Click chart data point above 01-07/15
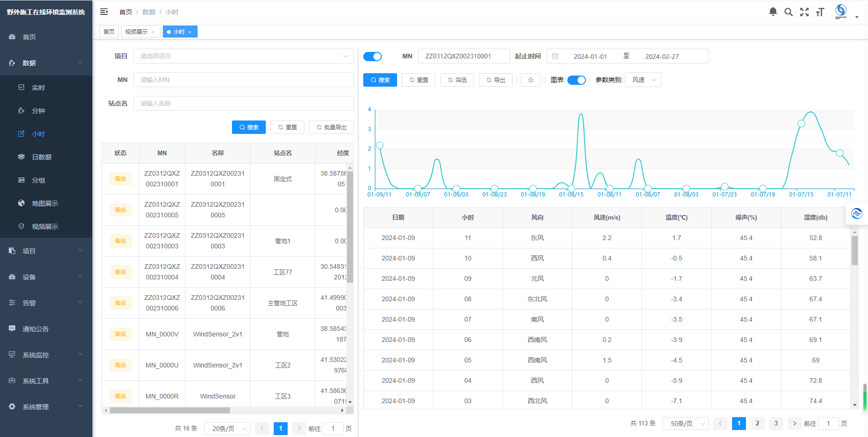Image resolution: width=868 pixels, height=437 pixels. 801,124
